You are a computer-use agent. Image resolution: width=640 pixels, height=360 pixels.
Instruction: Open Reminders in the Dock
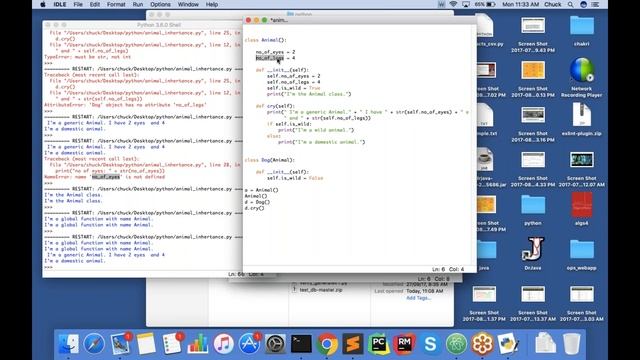coord(172,344)
